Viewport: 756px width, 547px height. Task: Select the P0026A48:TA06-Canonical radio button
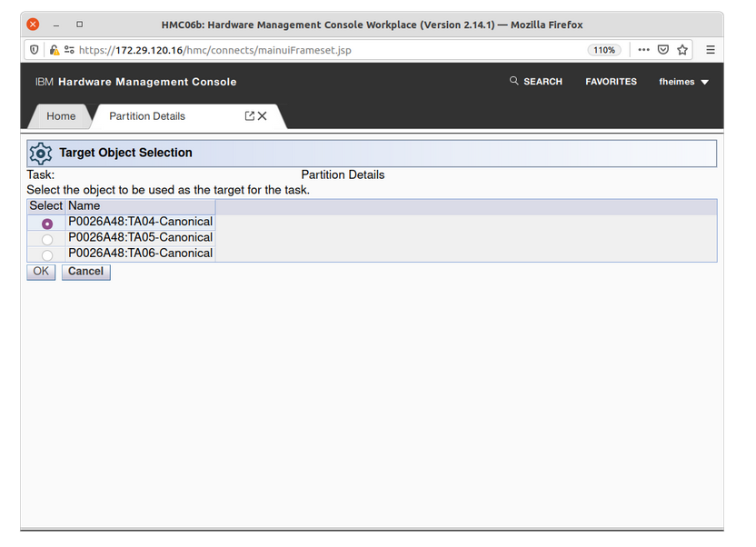47,255
